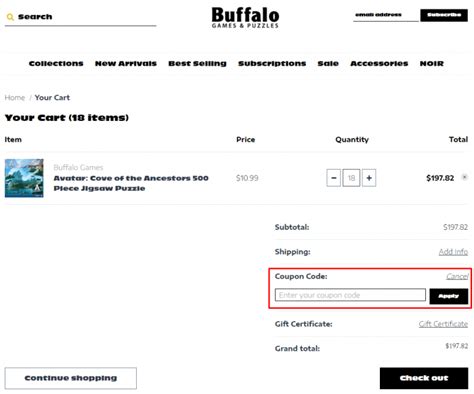
Task: Select Subscriptions in navigation
Action: coord(272,63)
